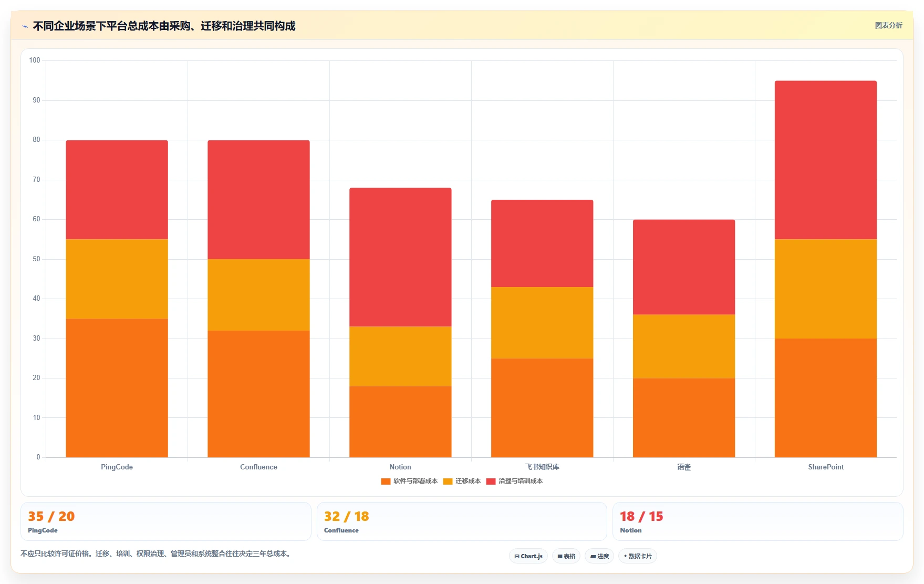Click the Confluence x-axis label
Screen dimensions: 924x584
tap(258, 467)
